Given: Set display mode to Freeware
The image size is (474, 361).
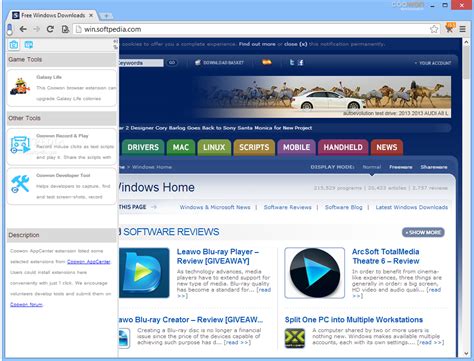Looking at the screenshot, I should coord(401,167).
